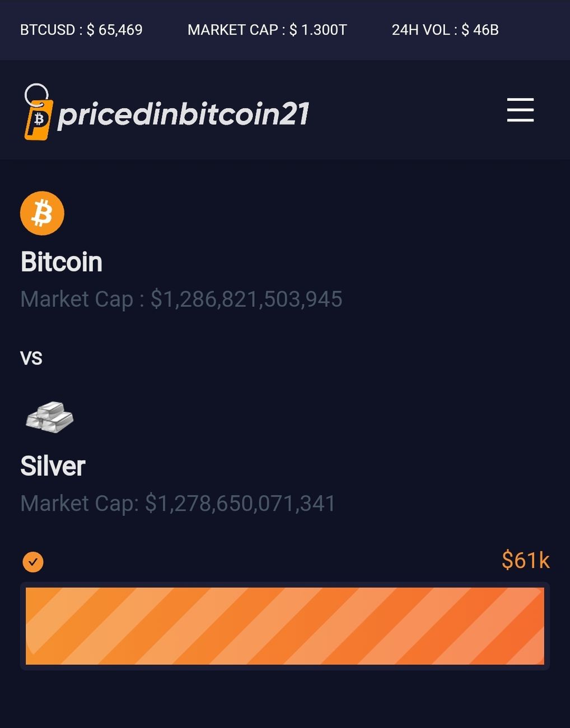
Task: Click the pricedinbitcoin21 price tag logo
Action: (x=38, y=112)
